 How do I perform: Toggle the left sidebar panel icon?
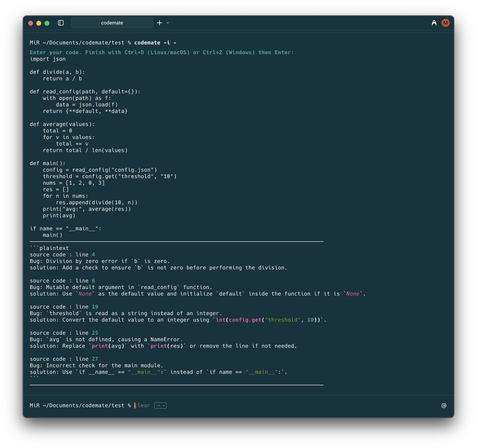[x=61, y=23]
